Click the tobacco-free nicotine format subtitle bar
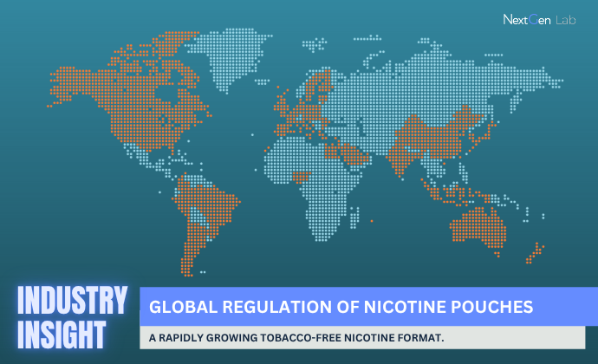This screenshot has width=598, height=364. point(362,337)
